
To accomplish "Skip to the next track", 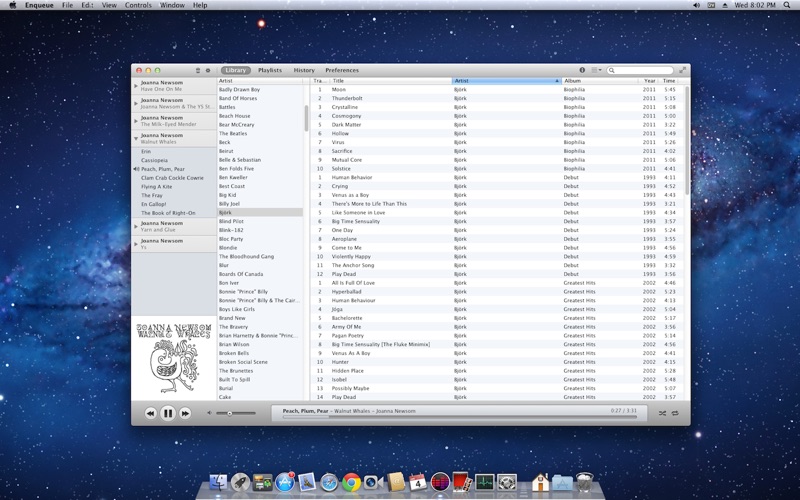I will (x=185, y=413).
